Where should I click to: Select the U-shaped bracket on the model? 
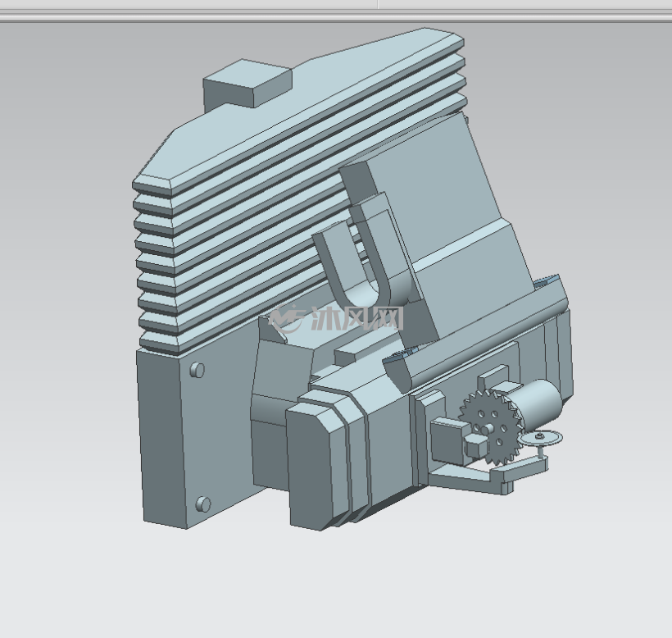[363, 258]
